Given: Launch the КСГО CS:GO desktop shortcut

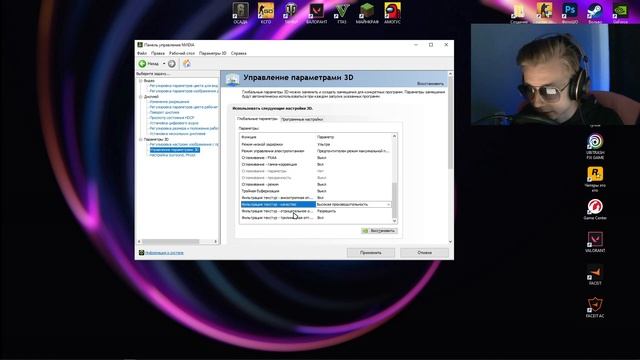Looking at the screenshot, I should (x=266, y=13).
